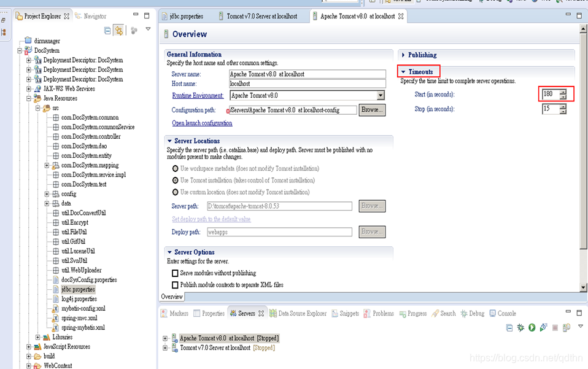
Task: Start the server with green play icon
Action: (532, 328)
